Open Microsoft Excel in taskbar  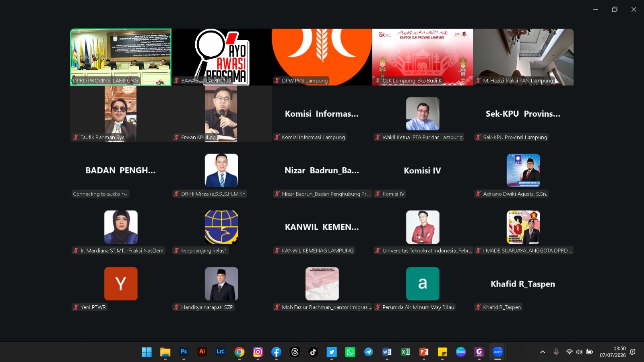405,352
